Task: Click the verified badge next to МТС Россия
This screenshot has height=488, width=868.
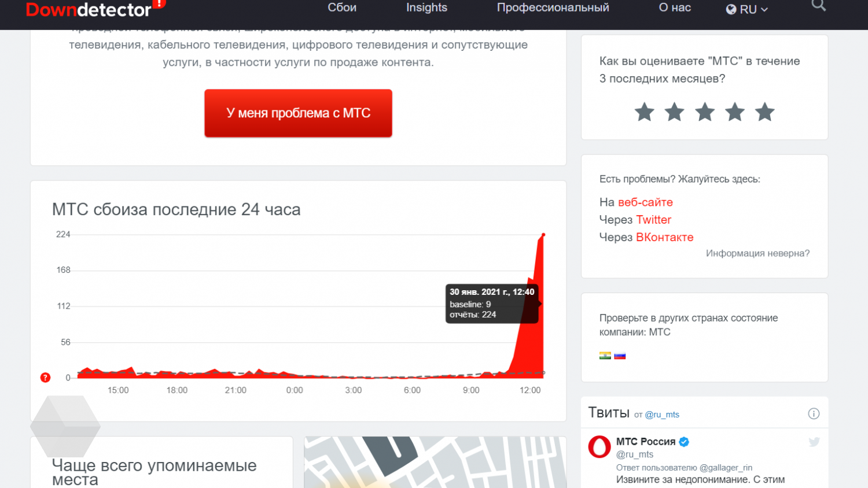Action: tap(684, 442)
